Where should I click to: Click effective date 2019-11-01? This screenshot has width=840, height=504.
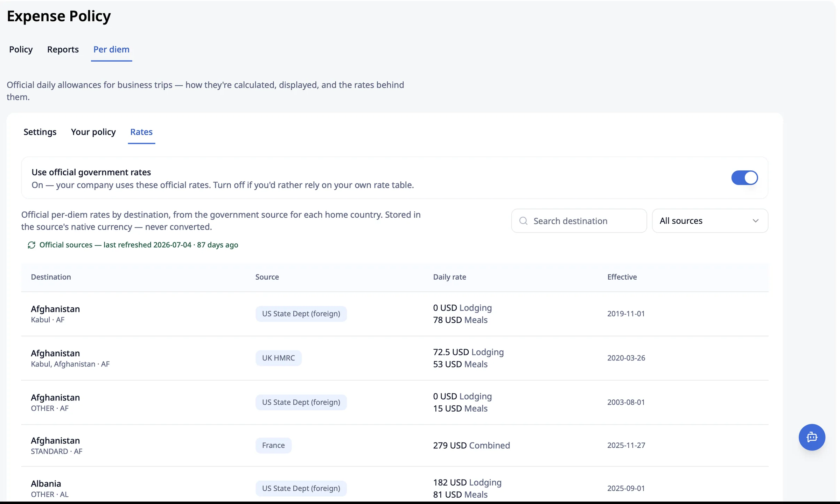click(x=626, y=314)
